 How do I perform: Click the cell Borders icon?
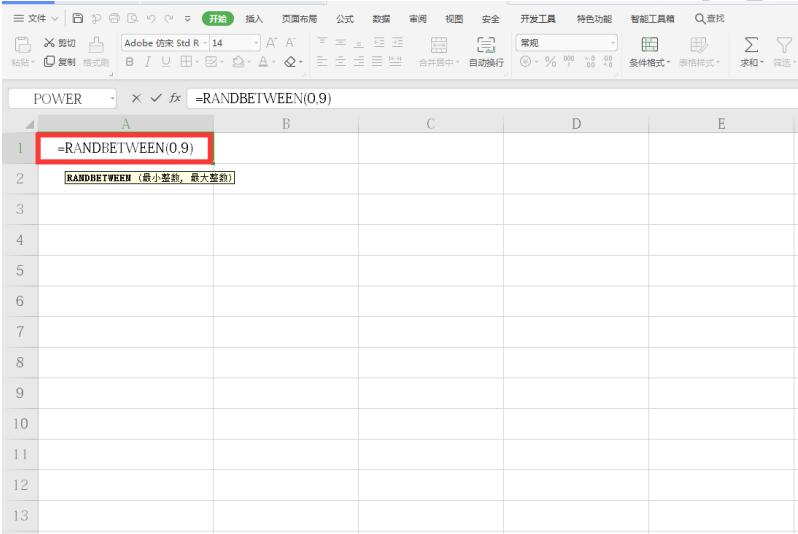pos(186,62)
